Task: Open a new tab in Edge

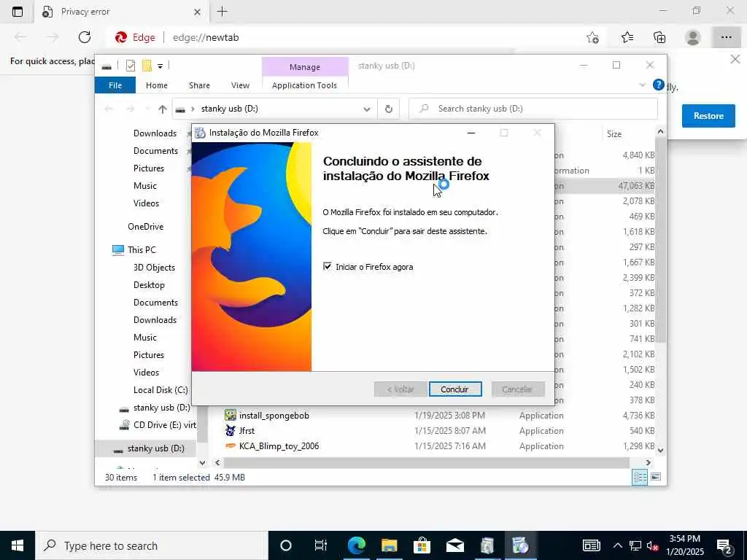Action: tap(222, 12)
